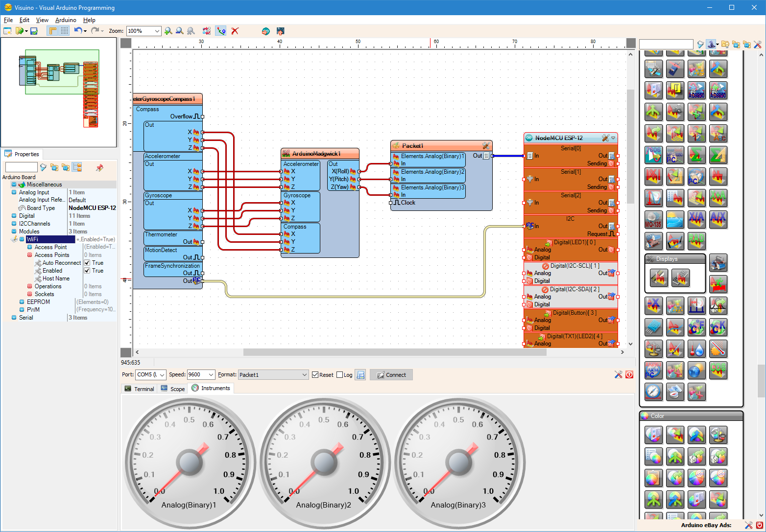Open the Arduino menu
Screen dimensions: 766x532
(66, 20)
